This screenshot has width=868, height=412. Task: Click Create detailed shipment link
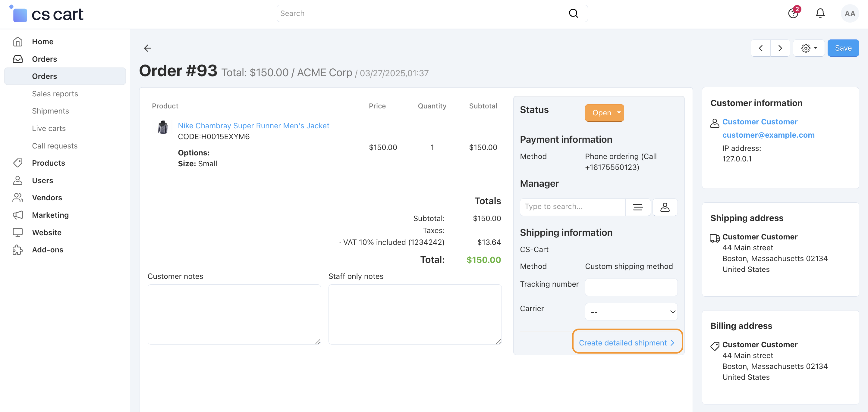[x=627, y=343]
